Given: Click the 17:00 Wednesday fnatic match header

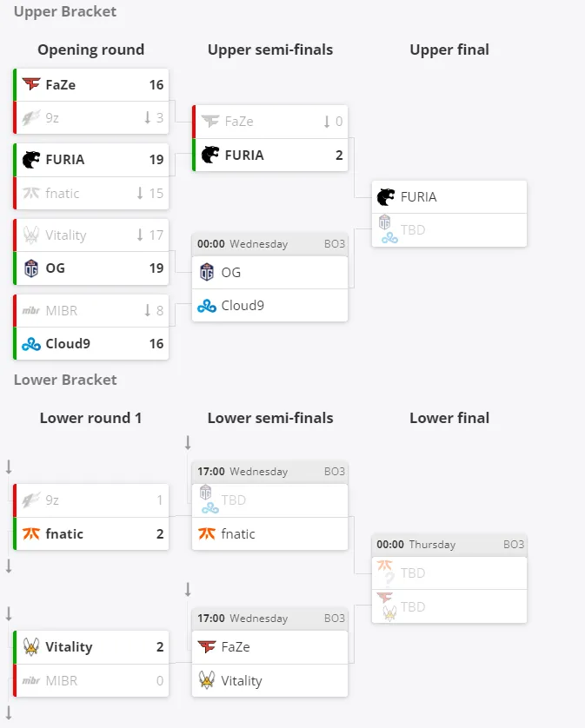Looking at the screenshot, I should pos(270,471).
